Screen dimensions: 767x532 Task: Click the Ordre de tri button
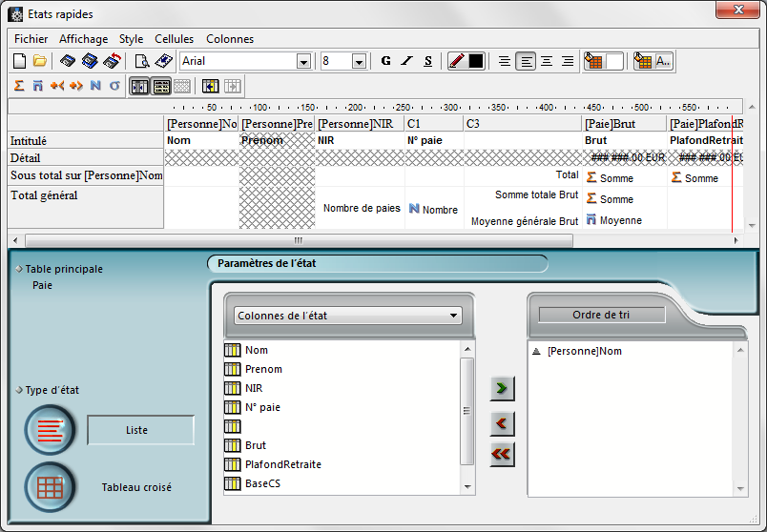[602, 315]
